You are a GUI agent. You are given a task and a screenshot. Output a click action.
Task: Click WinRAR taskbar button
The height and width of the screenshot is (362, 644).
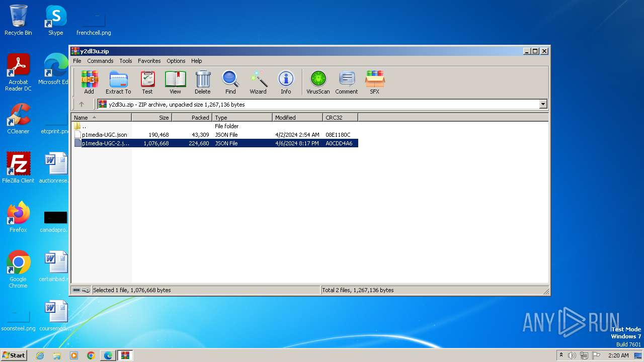tap(125, 355)
